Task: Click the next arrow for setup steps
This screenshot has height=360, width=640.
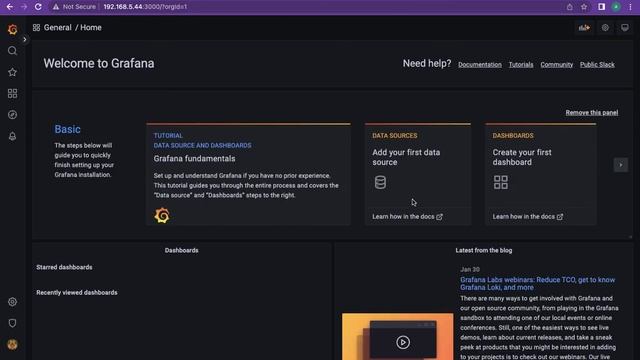Action: tap(620, 165)
